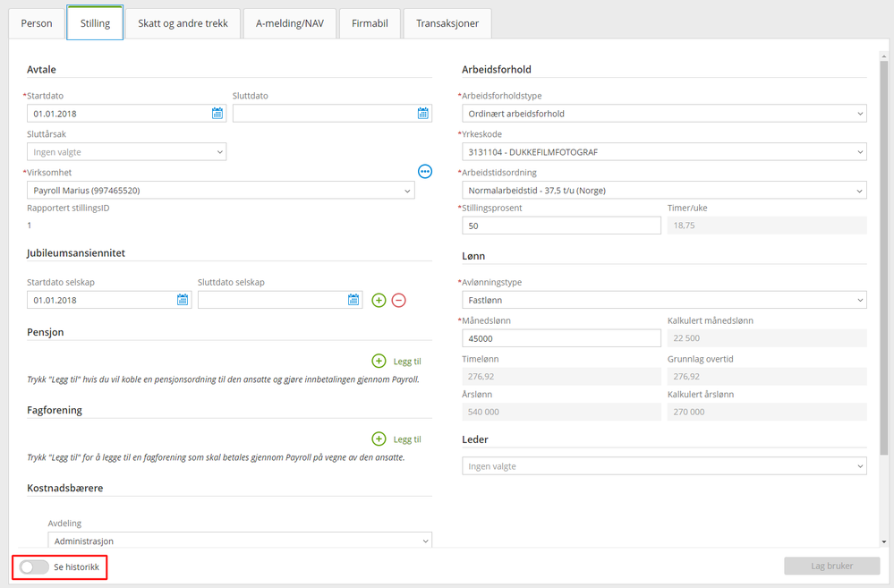Click the vertical scrollbar down arrow

[x=884, y=541]
